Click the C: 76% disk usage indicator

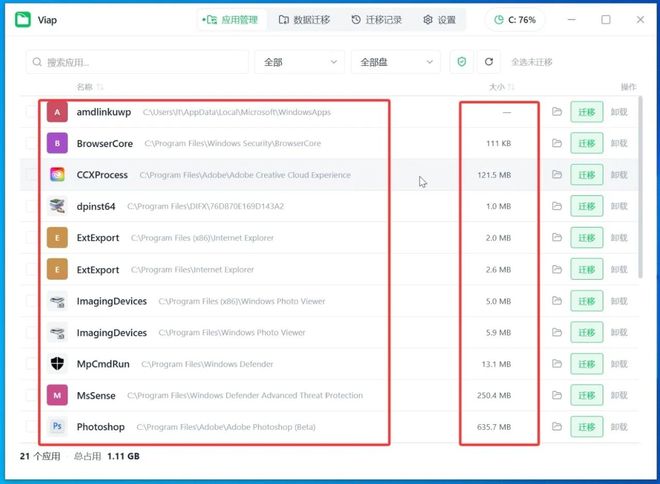coord(515,20)
